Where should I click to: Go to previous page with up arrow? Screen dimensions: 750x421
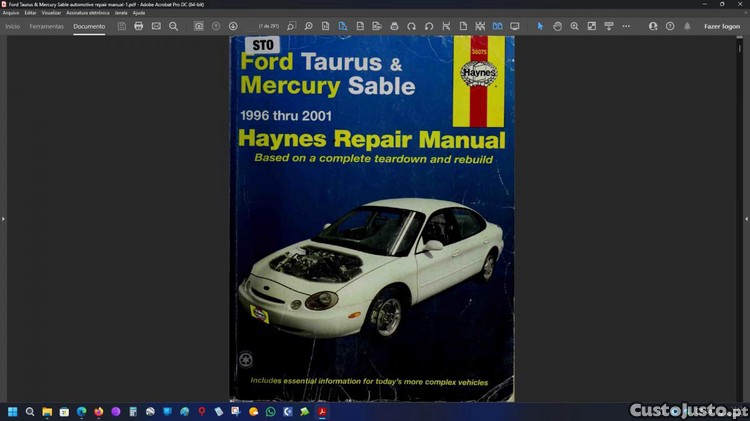[216, 26]
